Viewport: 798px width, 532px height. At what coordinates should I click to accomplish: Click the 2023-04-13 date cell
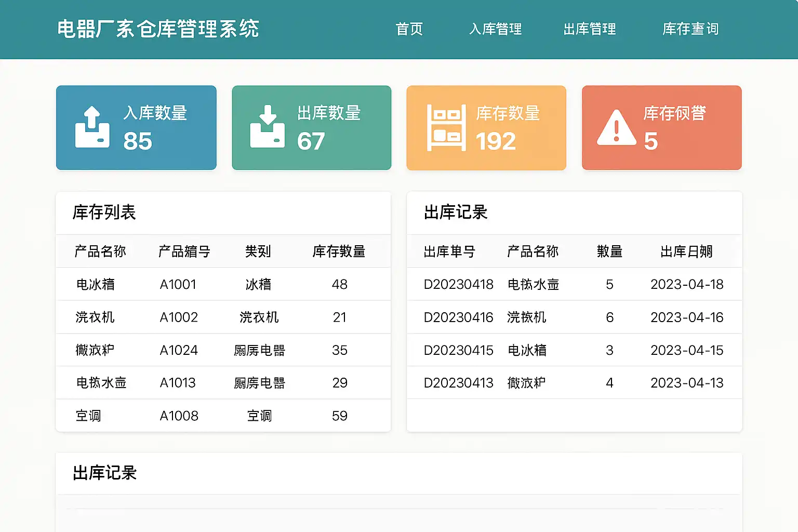tap(687, 383)
